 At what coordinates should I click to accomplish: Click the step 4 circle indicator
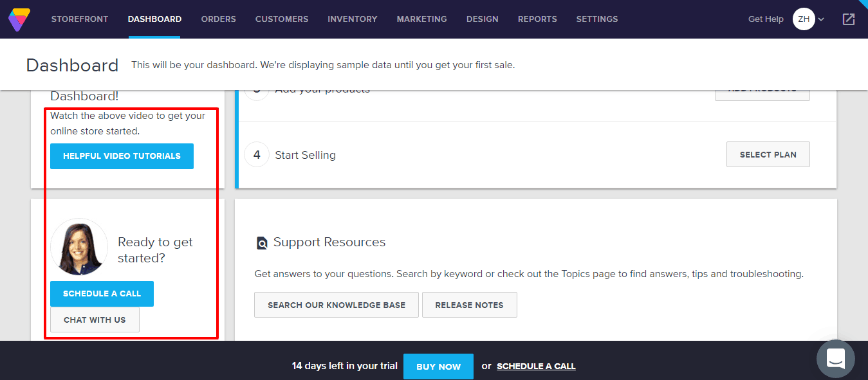[257, 154]
